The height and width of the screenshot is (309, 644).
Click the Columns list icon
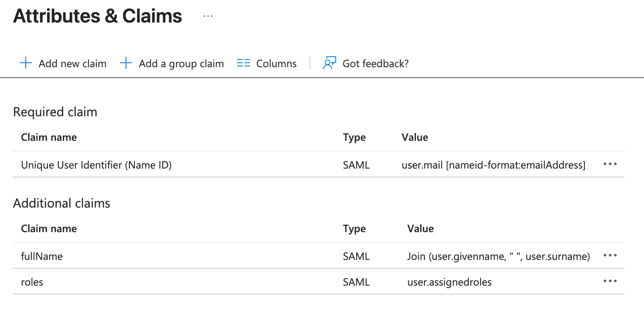pos(244,63)
